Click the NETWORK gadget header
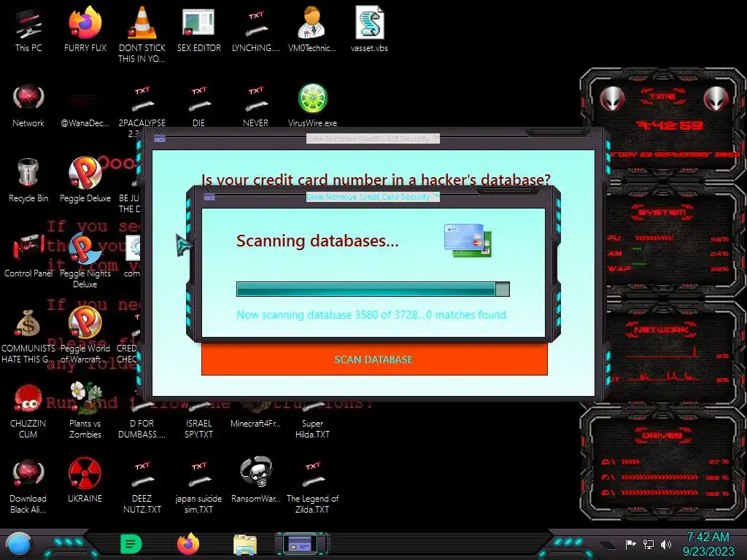The image size is (747, 560). [x=661, y=329]
